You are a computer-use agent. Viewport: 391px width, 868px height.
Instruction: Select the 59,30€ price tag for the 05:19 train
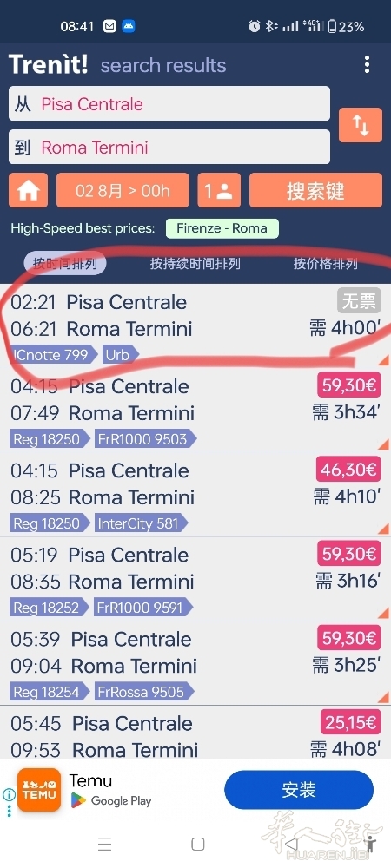pyautogui.click(x=348, y=554)
